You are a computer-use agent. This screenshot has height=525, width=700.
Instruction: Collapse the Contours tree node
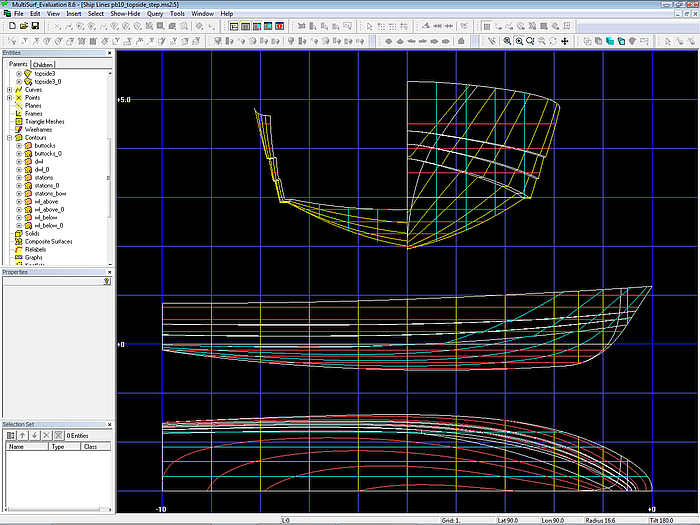point(9,137)
